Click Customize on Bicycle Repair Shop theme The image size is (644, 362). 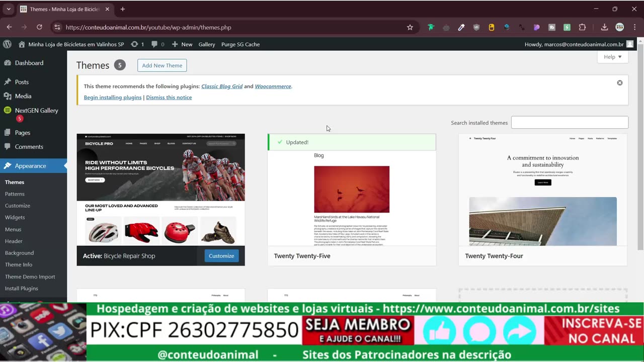(x=221, y=256)
